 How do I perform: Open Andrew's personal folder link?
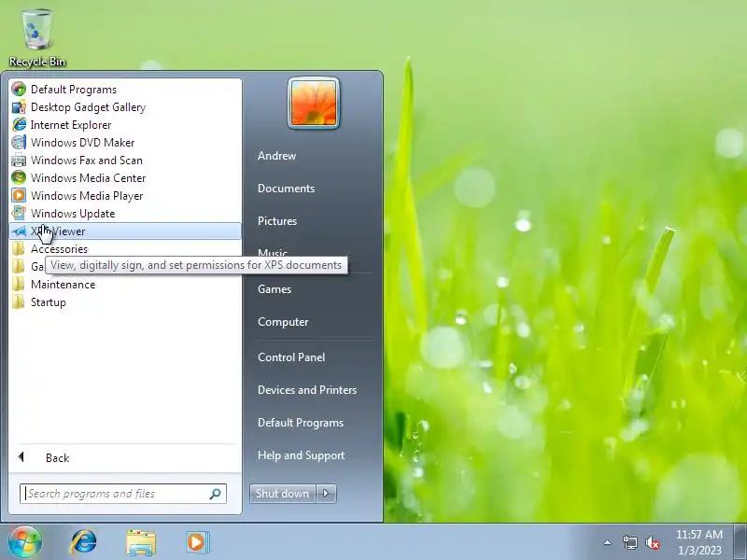276,156
